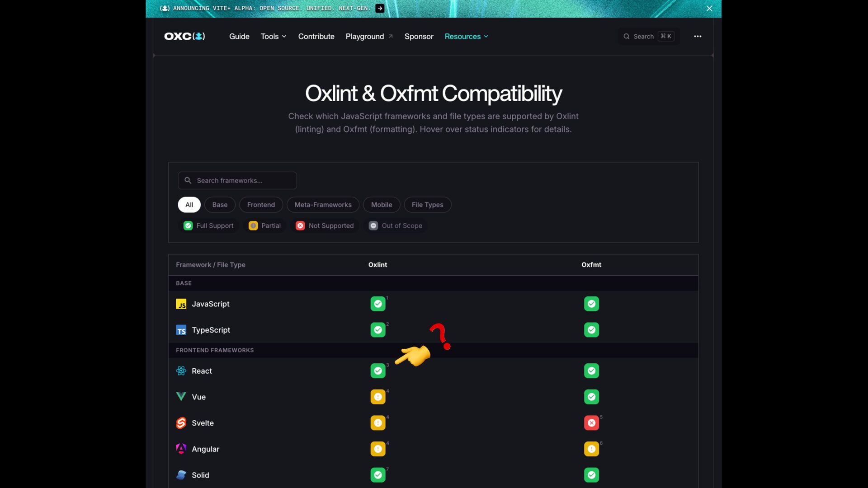The width and height of the screenshot is (868, 488).
Task: Expand the Tools dropdown menu
Action: pos(273,36)
